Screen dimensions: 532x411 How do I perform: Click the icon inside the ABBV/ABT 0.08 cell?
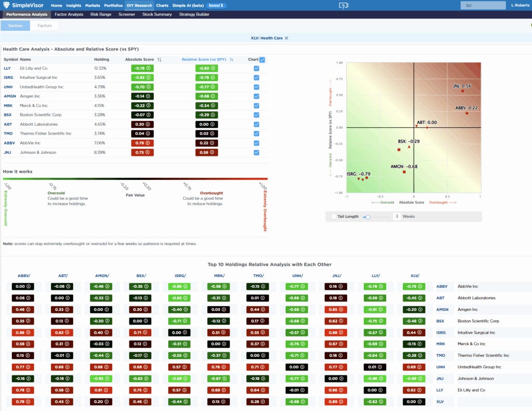pos(29,298)
